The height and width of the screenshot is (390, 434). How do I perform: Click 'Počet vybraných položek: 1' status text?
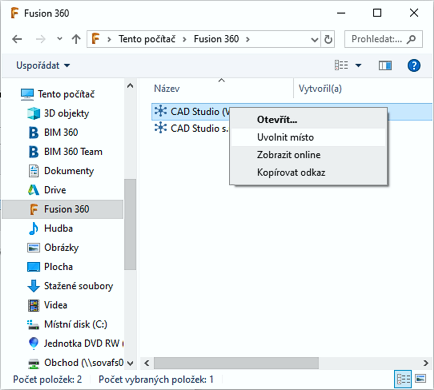tap(156, 380)
